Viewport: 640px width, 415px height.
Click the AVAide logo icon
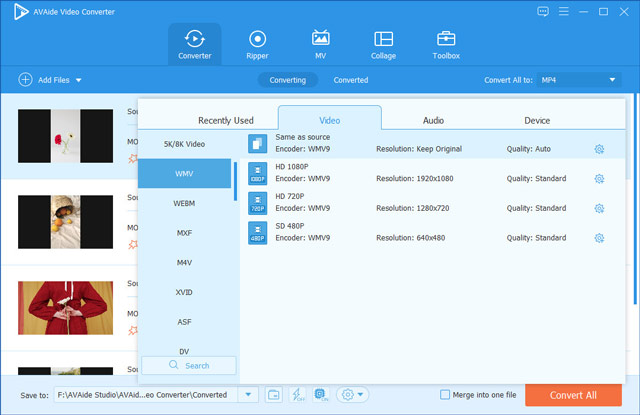[x=20, y=11]
